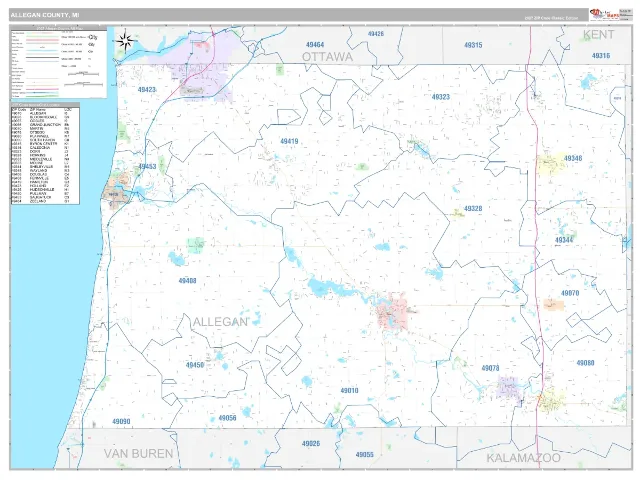The image size is (640, 480).
Task: Select ZIP code label 49070
Action: coord(570,293)
